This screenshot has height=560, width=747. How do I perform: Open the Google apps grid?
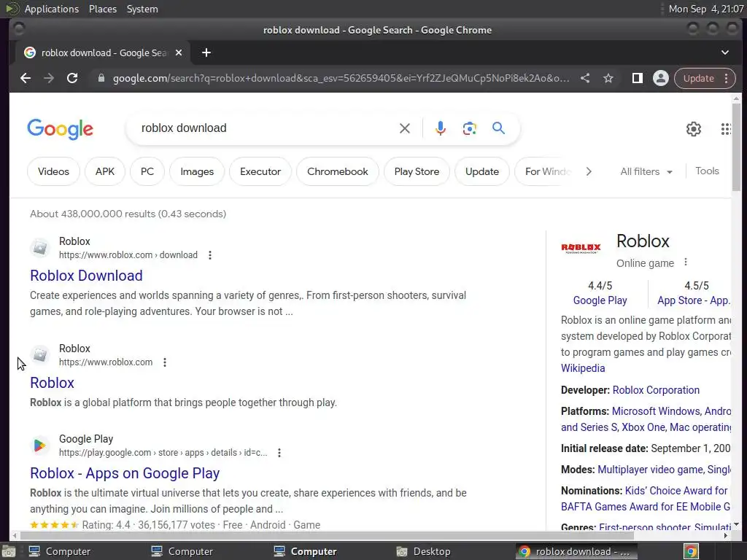coord(725,128)
